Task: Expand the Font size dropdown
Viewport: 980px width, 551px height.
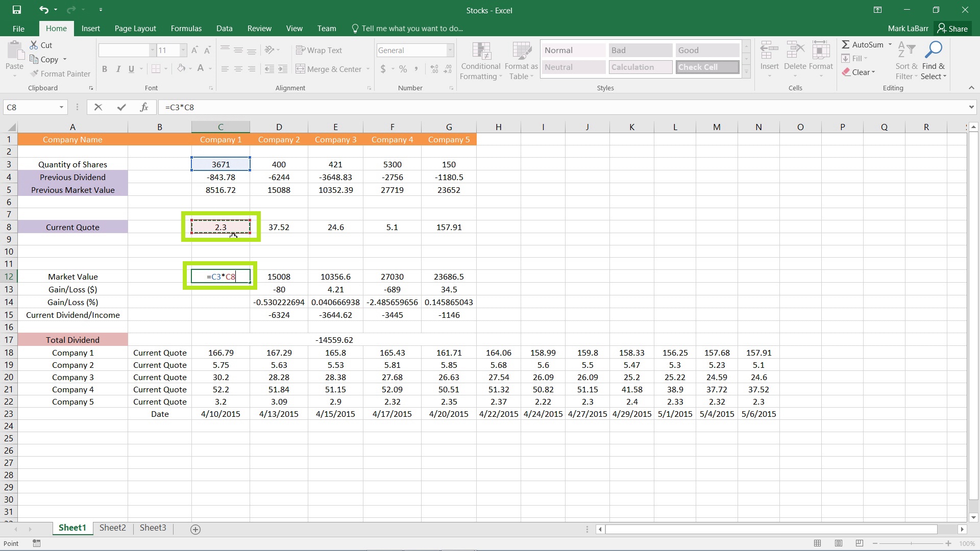Action: pyautogui.click(x=182, y=50)
